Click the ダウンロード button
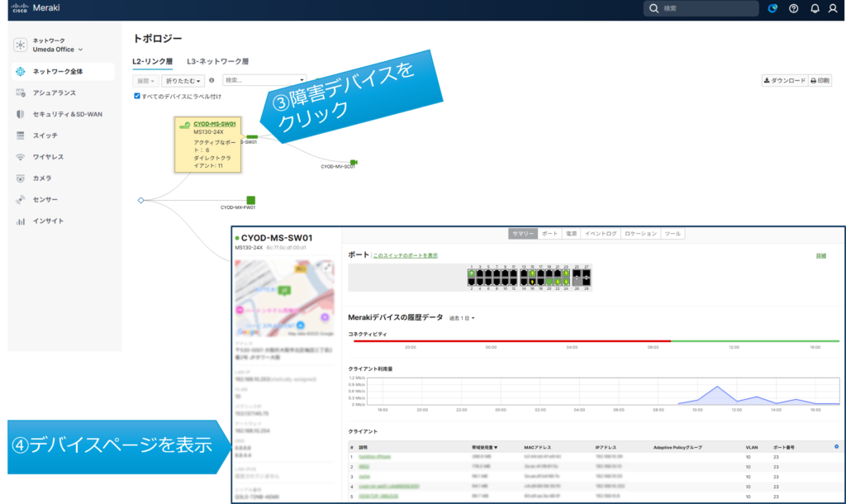This screenshot has width=846, height=504. coord(784,81)
